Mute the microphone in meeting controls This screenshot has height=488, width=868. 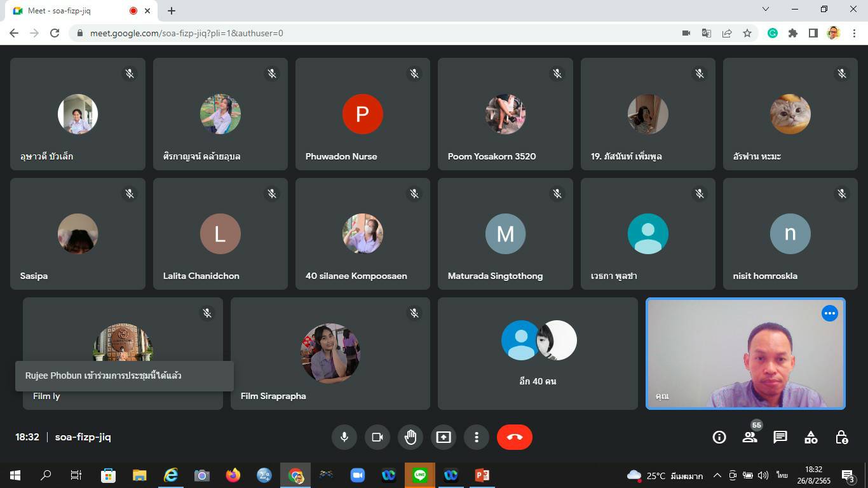344,437
